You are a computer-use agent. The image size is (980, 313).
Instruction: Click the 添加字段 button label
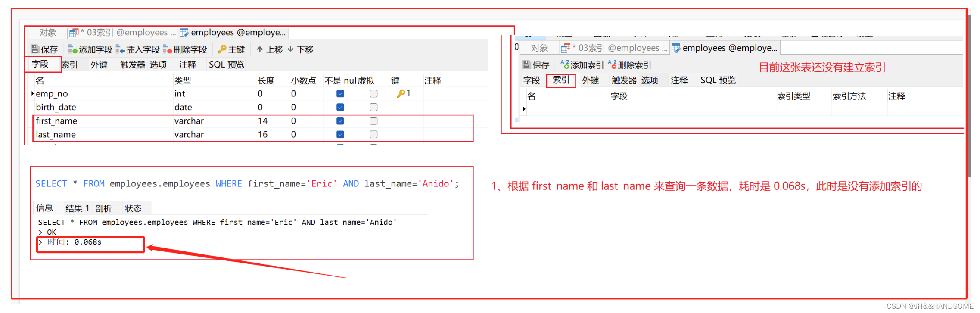(95, 50)
